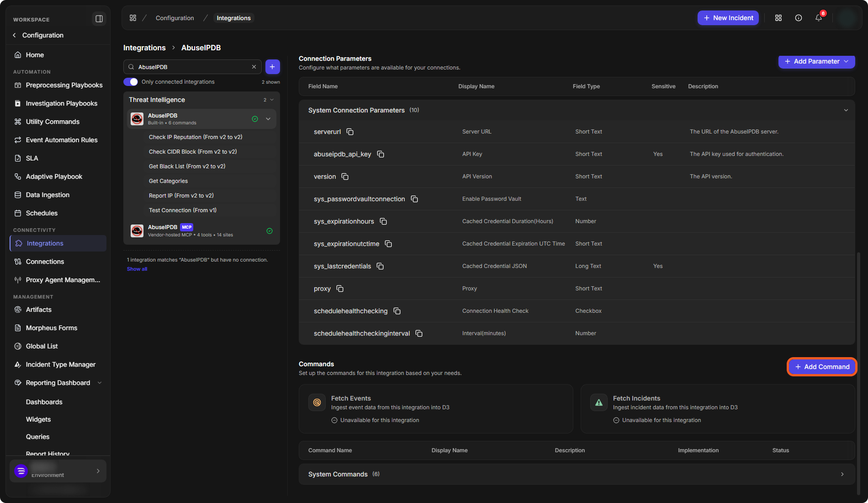Clear the AbuseIPDB search text
Screen dimensions: 868x503
[x=254, y=67]
